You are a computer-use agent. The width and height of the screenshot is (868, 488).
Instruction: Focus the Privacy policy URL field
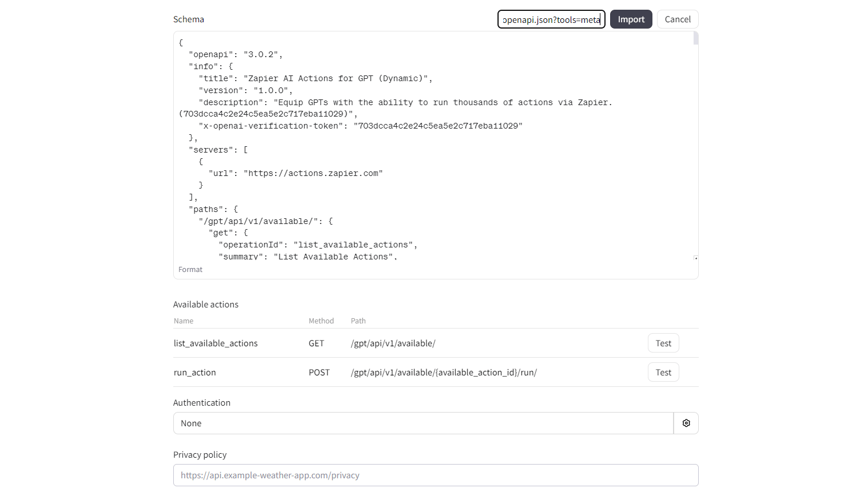[436, 475]
